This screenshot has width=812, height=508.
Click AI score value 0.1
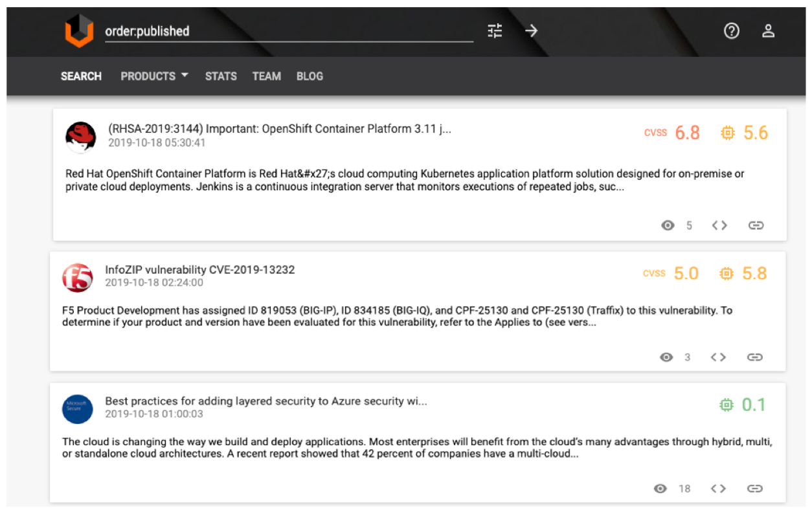tap(754, 405)
